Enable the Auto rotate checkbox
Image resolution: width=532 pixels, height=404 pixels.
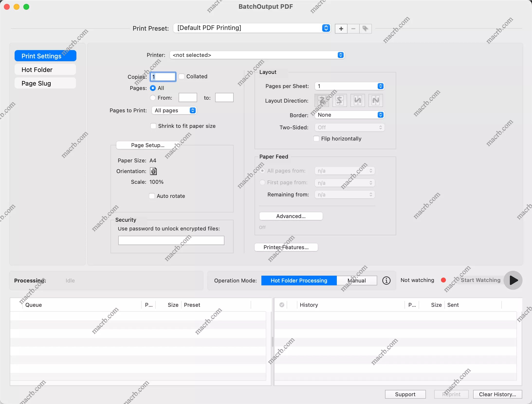(152, 196)
